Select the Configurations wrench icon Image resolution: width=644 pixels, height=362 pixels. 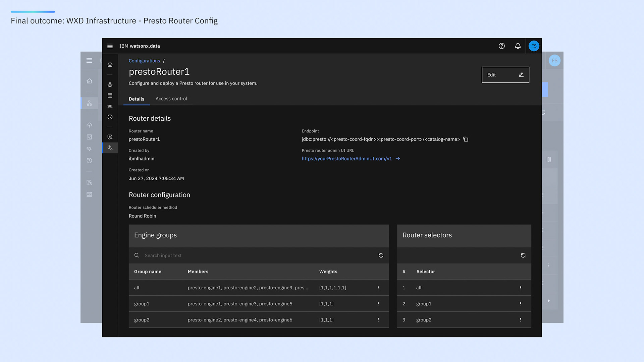(110, 148)
